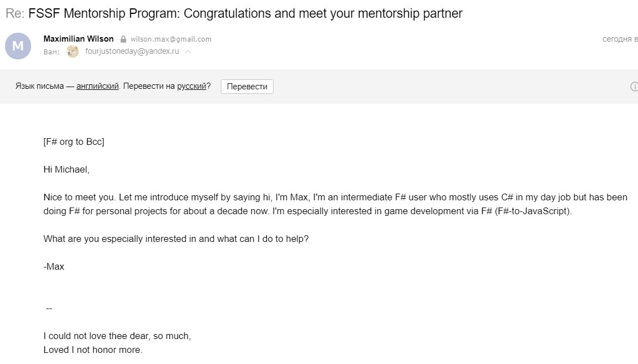Change target language via русский link
This screenshot has width=638, height=364.
pyautogui.click(x=191, y=87)
